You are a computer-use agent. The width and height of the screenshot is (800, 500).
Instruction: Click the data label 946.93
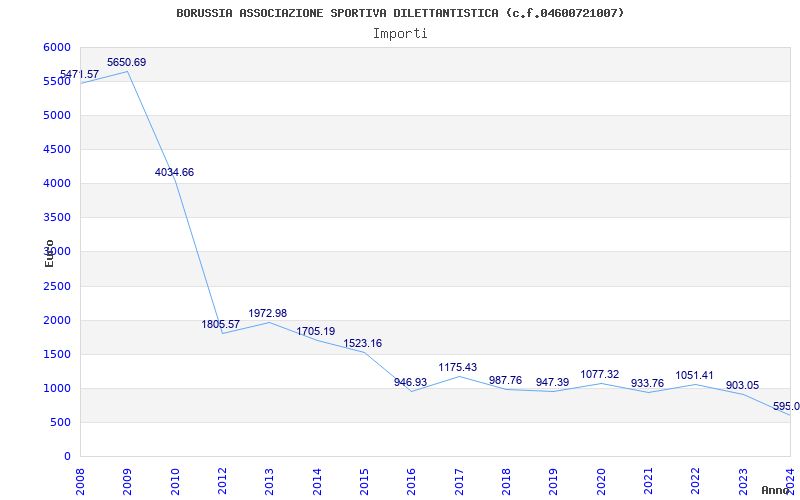(x=410, y=382)
